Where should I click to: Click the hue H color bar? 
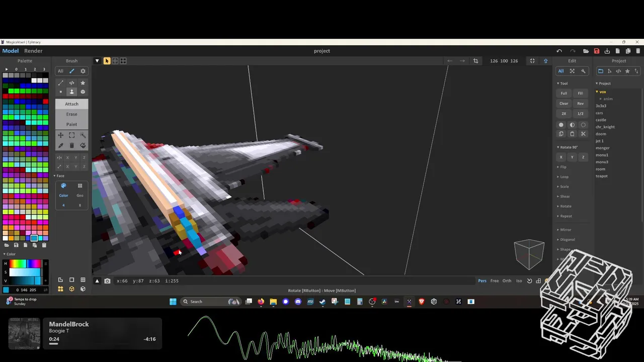tap(25, 263)
